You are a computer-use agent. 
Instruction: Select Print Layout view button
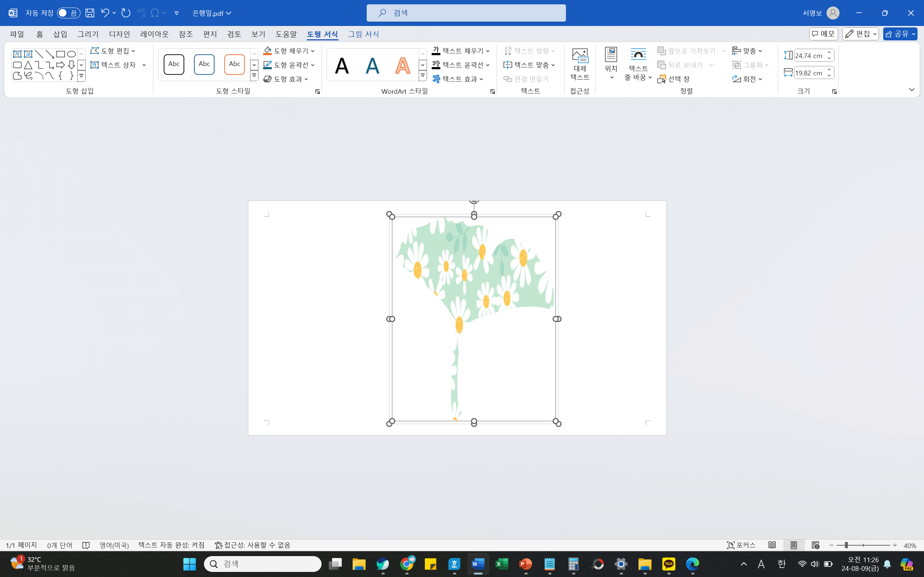click(794, 545)
